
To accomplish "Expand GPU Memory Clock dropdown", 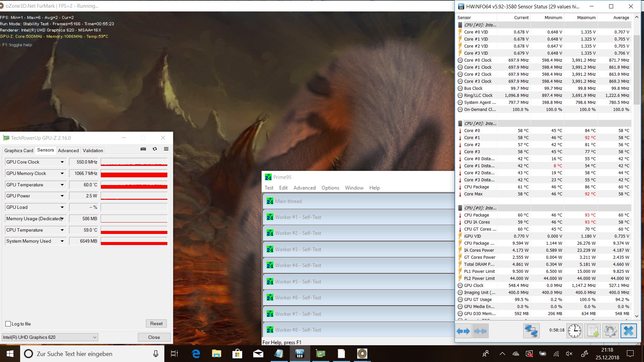I will [x=62, y=174].
